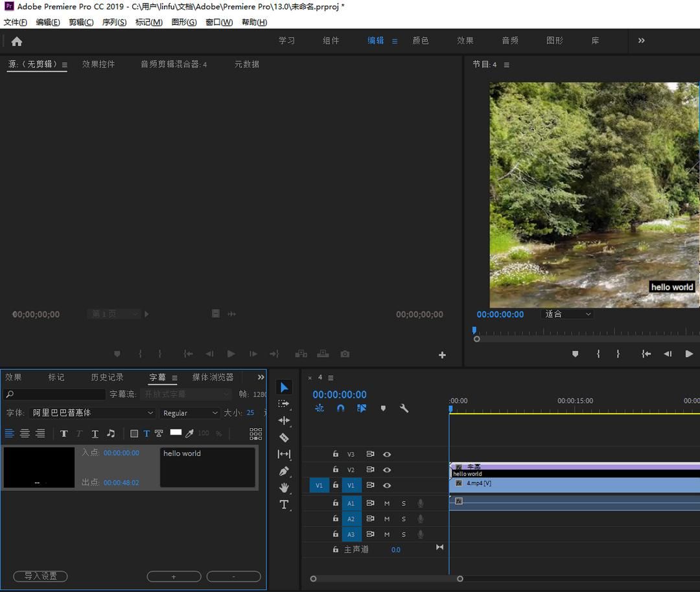
Task: Select the Track Select Forward tool
Action: click(284, 404)
